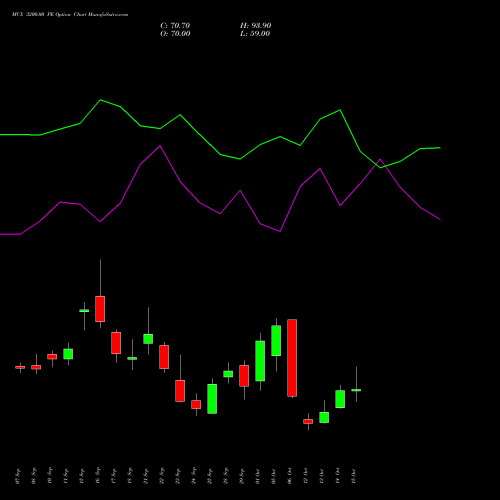The image size is (500, 500).
Task: Select the open value 'O: 70.00'
Action: 175,34
